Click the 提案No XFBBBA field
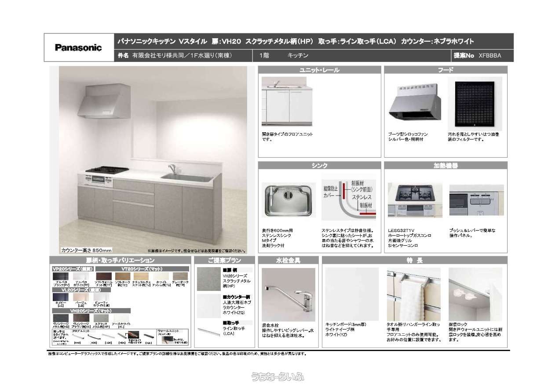The height and width of the screenshot is (392, 555). tap(482, 56)
